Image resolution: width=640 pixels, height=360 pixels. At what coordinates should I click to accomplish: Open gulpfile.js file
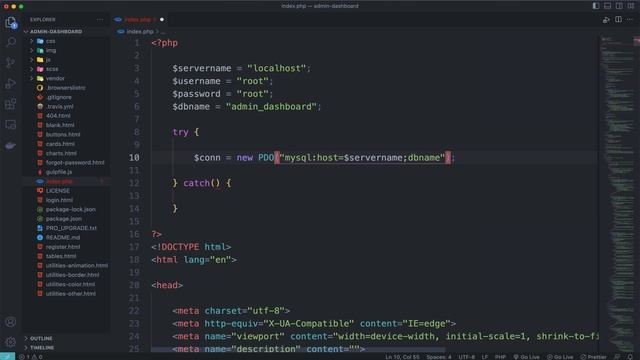65,172
